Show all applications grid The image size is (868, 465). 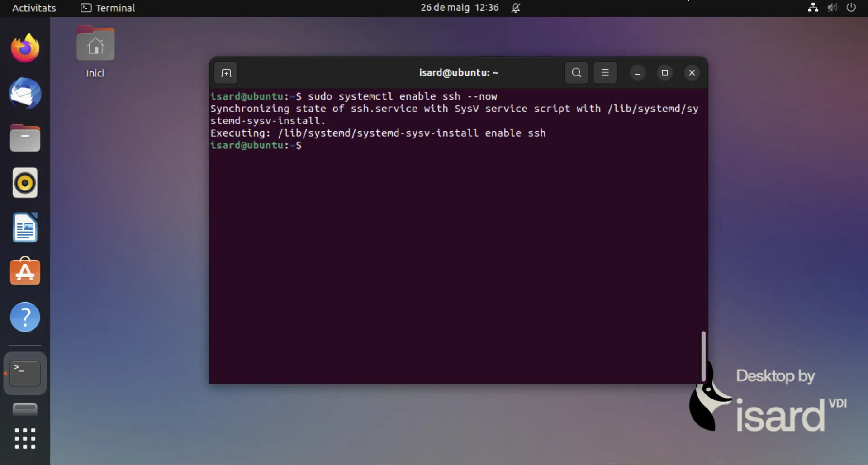[x=25, y=438]
